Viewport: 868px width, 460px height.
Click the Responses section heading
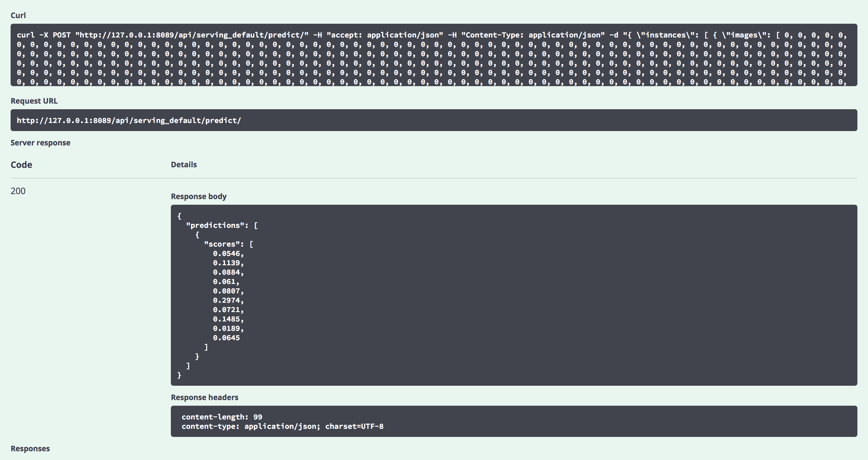[30, 448]
